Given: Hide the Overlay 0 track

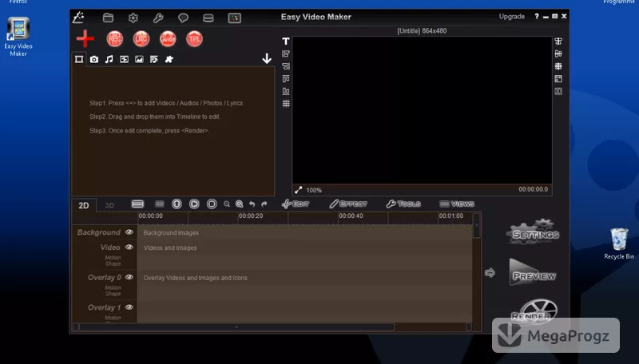Looking at the screenshot, I should 129,277.
